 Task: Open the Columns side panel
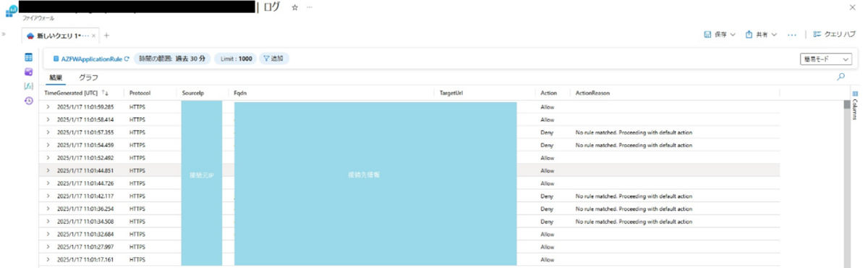tap(854, 105)
